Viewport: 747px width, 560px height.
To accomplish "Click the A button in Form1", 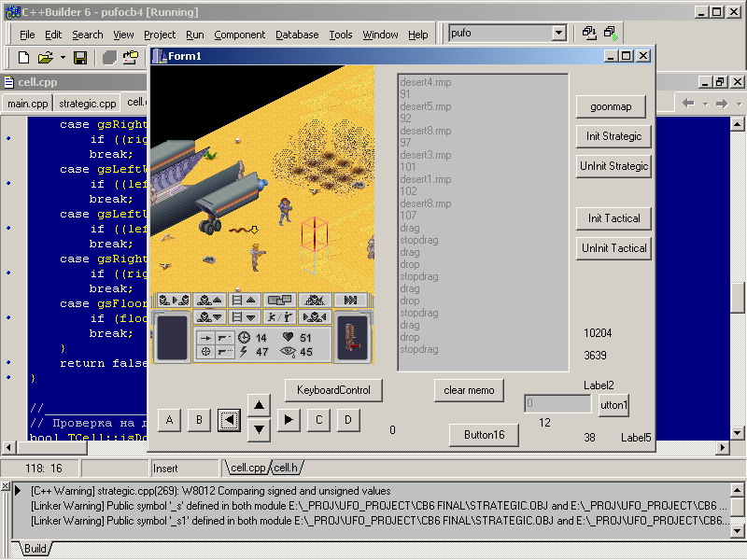I will click(x=169, y=421).
